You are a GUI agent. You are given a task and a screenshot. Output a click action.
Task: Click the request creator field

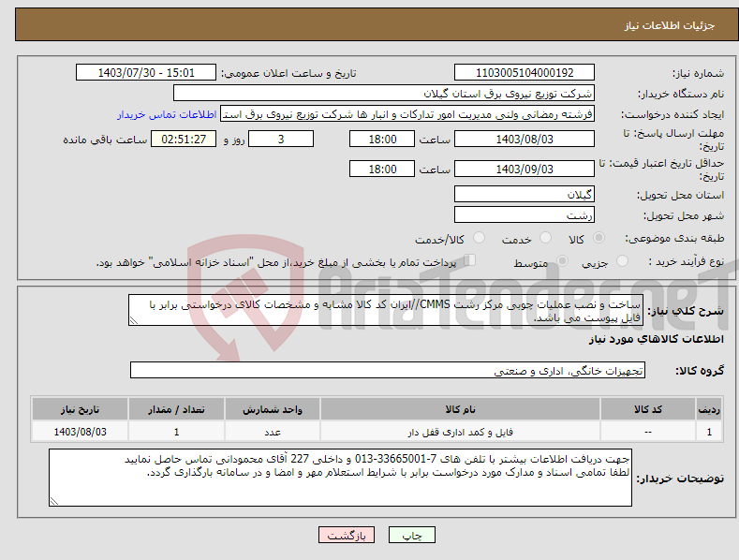(x=407, y=114)
